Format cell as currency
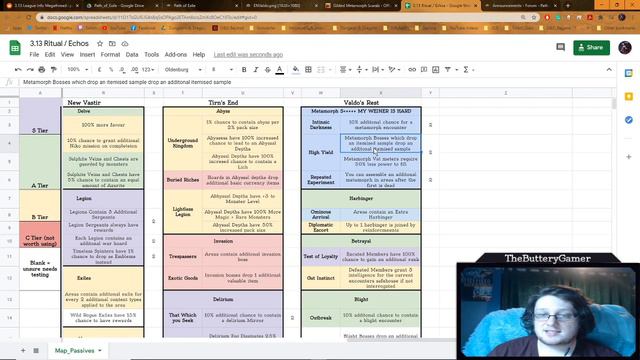640x360 pixels. click(x=100, y=70)
